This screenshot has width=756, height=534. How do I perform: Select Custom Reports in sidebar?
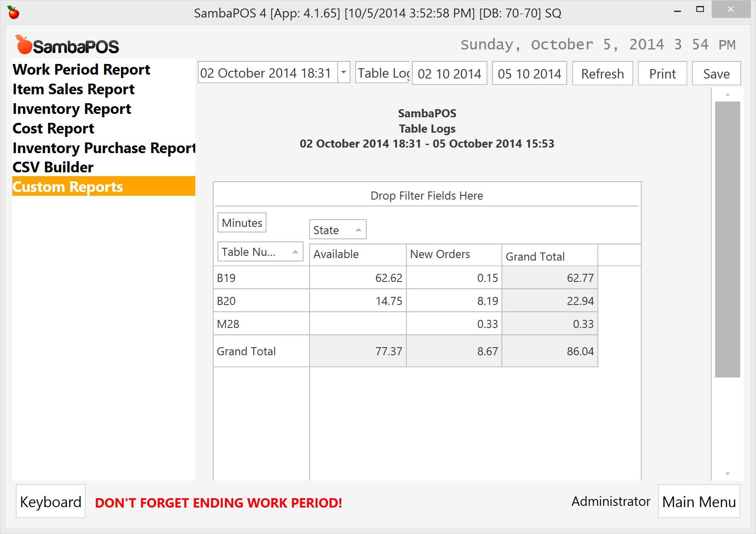68,187
